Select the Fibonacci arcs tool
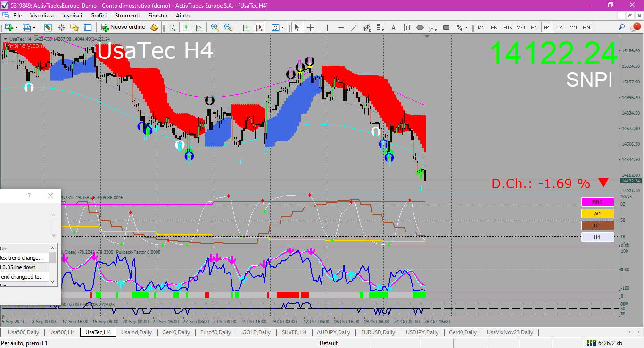Viewport: 644px width, 348px height. [433, 27]
